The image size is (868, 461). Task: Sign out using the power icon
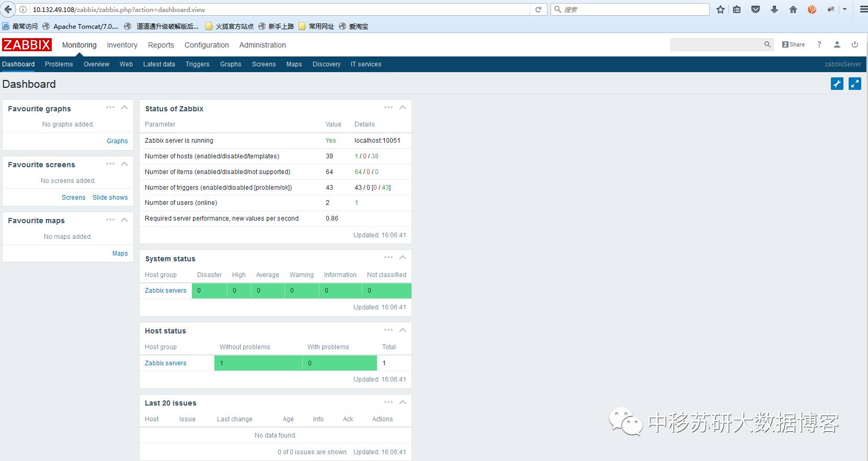coord(855,44)
